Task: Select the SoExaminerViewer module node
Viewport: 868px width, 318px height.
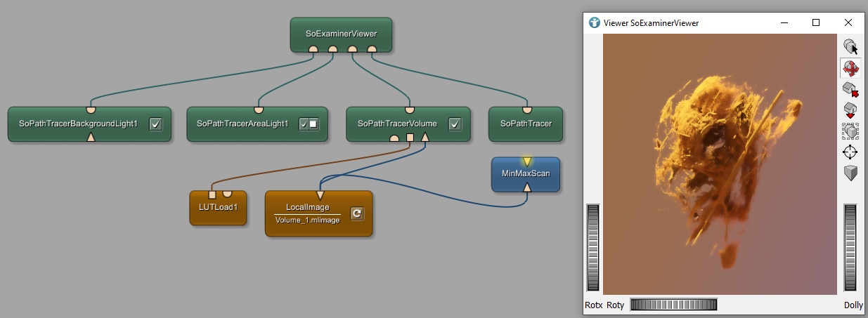Action: [342, 32]
